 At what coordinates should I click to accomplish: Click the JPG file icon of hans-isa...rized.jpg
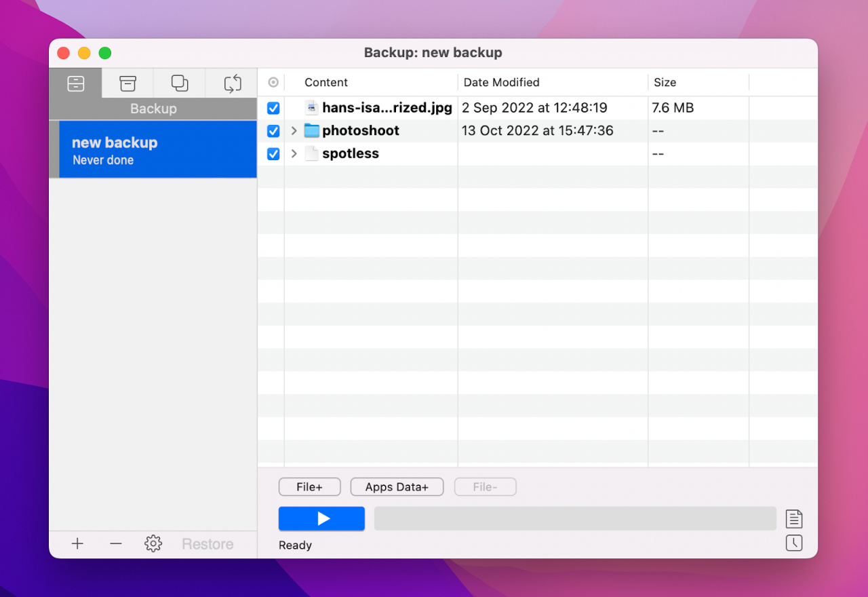[311, 108]
